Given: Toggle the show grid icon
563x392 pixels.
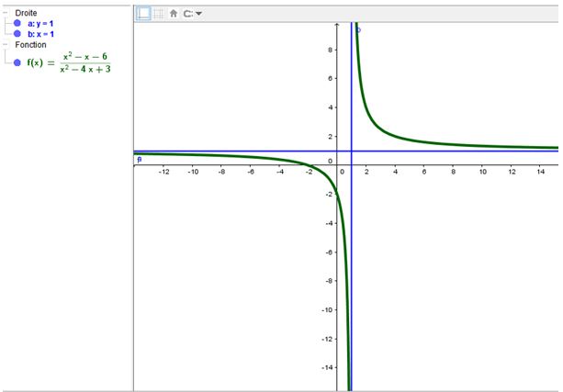Looking at the screenshot, I should coord(158,14).
